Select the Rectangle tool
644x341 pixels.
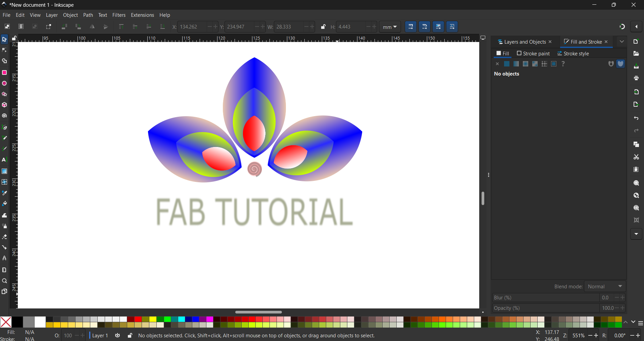click(4, 72)
